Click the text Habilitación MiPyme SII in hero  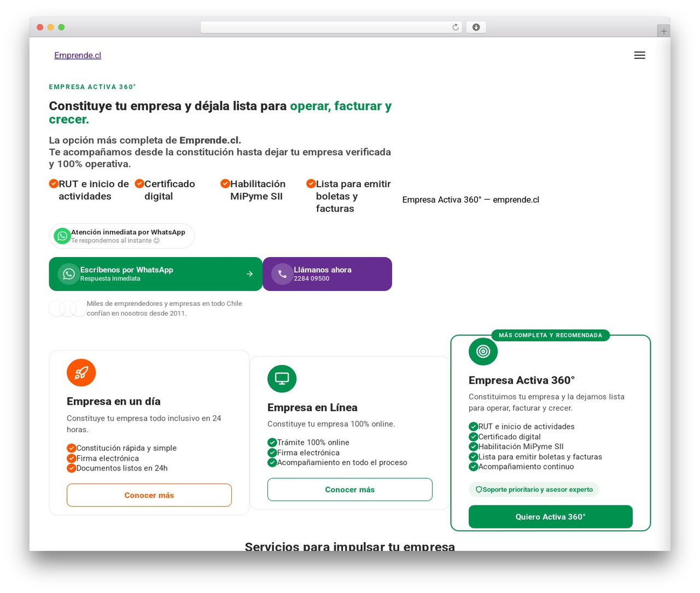point(258,190)
